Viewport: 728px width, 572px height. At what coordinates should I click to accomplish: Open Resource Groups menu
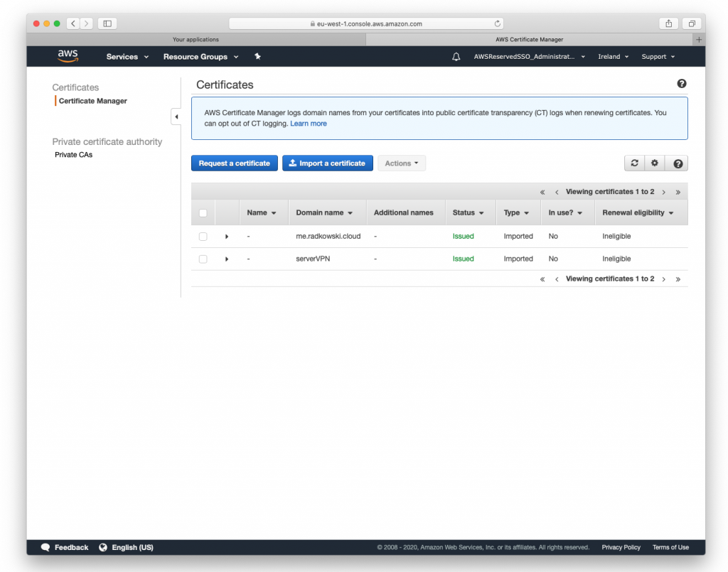pyautogui.click(x=200, y=57)
